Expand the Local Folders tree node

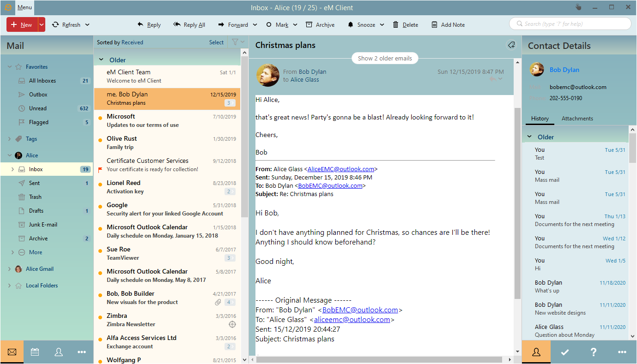9,286
